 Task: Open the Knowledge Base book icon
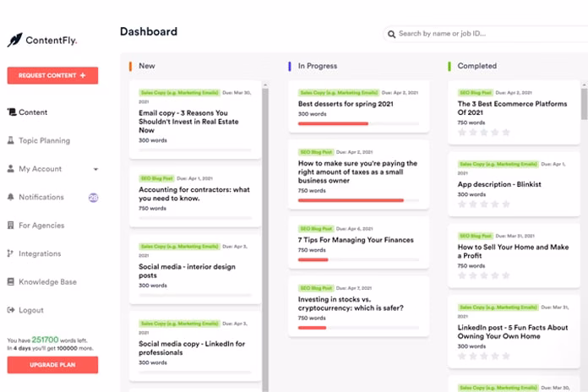coord(11,281)
